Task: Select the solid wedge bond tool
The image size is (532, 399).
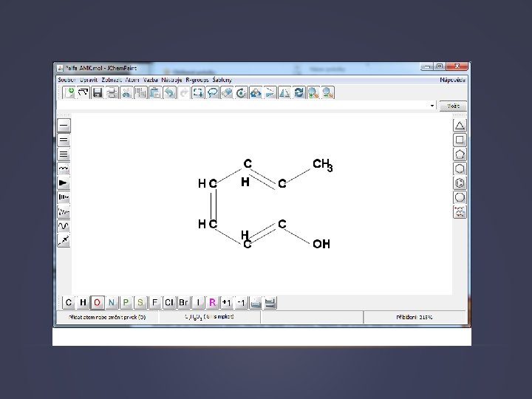Action: click(x=64, y=183)
